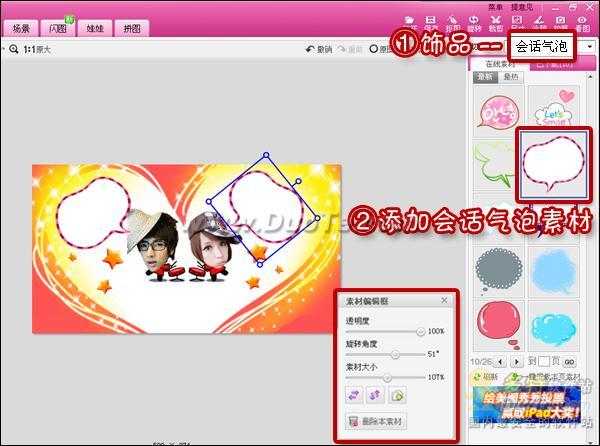Click the rotated speech bubble on canvas
The image size is (600, 446).
click(x=267, y=207)
